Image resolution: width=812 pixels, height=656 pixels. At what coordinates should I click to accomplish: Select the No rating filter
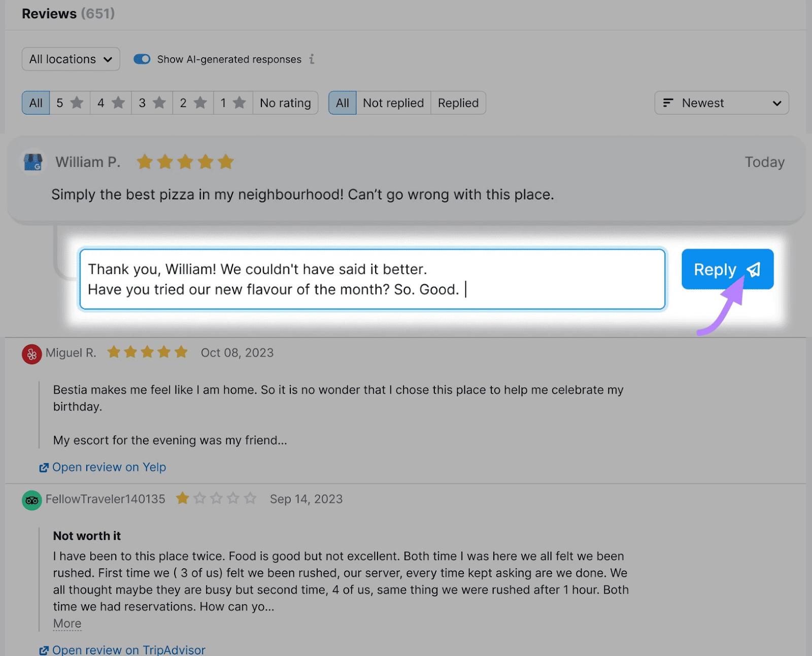pyautogui.click(x=285, y=103)
